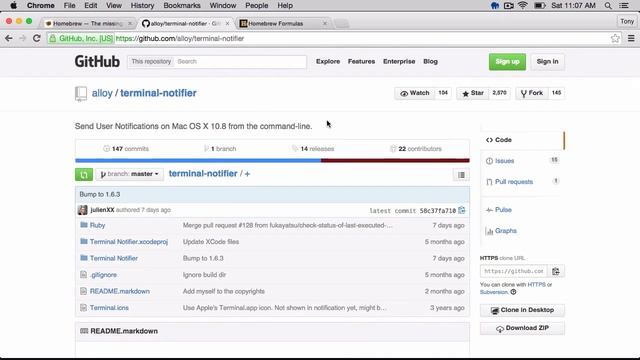The width and height of the screenshot is (640, 360).
Task: Click the browser address bar URL
Action: tap(180, 38)
